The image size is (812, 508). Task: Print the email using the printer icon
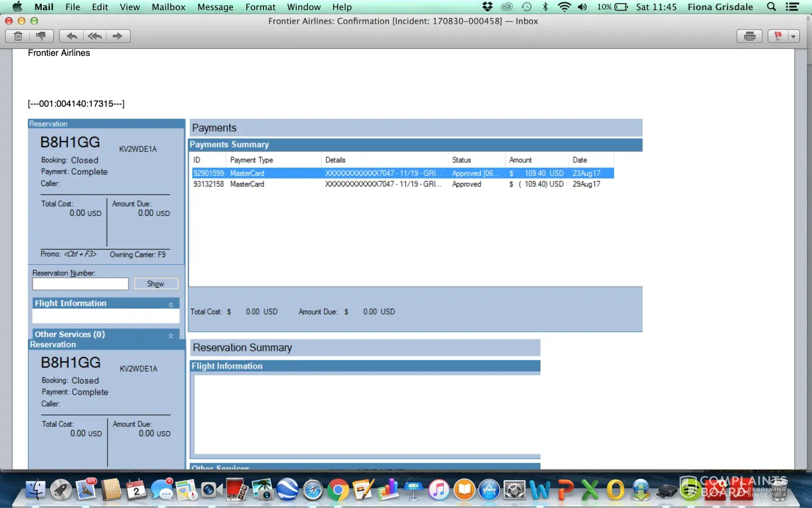749,36
